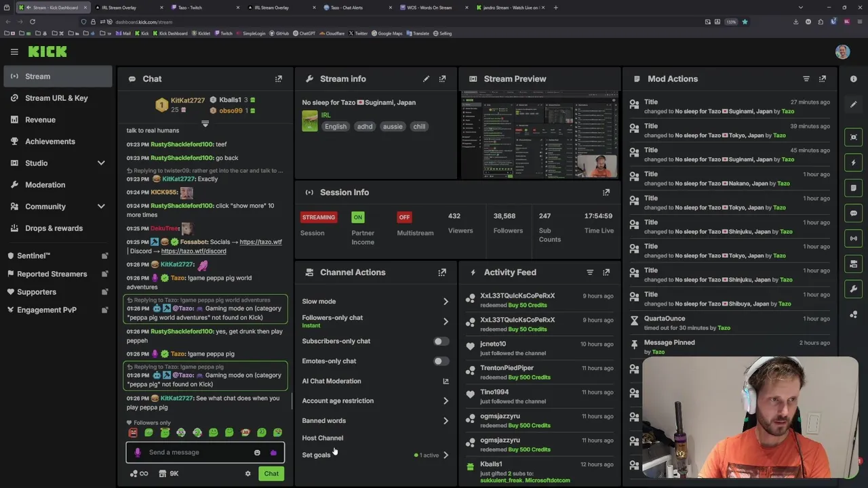This screenshot has height=488, width=868.
Task: Toggle Subscribers-only chat switch
Action: pos(441,341)
